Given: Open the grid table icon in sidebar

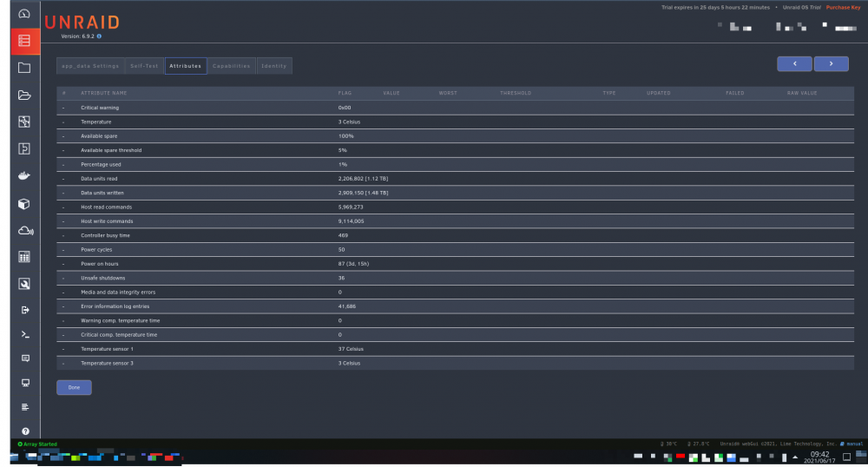Looking at the screenshot, I should [24, 257].
